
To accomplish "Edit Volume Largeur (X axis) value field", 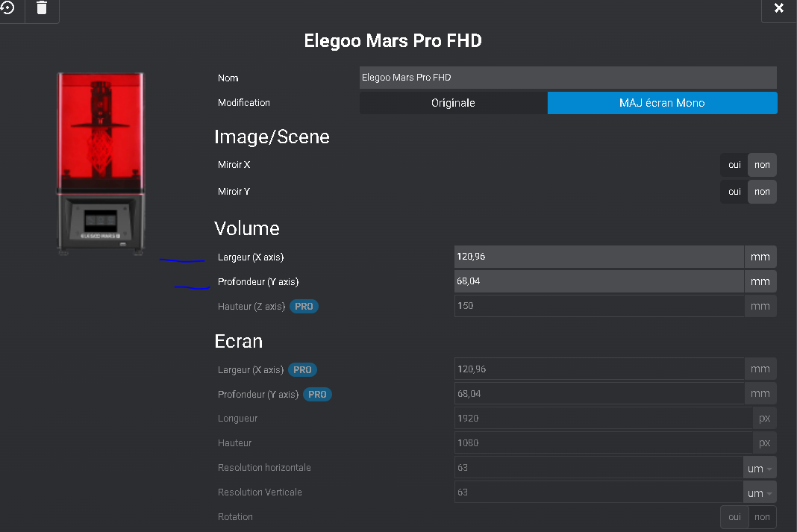I will click(598, 257).
